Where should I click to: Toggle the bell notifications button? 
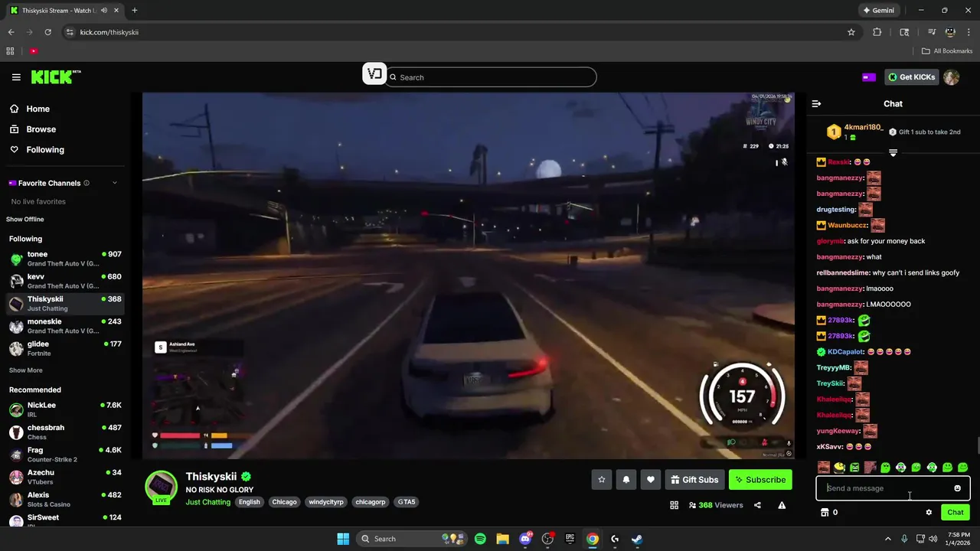(626, 480)
